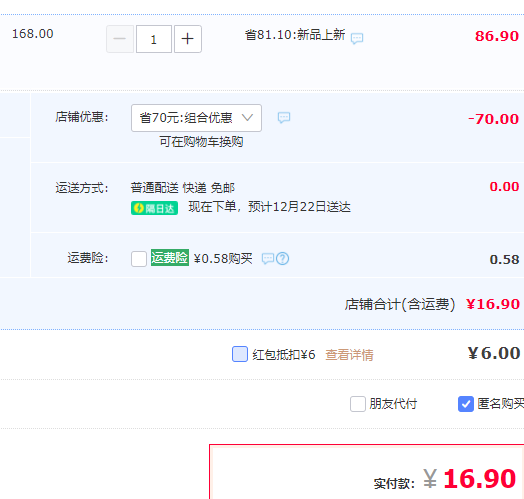Click the plus quantity button
Screen dimensions: 524x499
tap(187, 39)
